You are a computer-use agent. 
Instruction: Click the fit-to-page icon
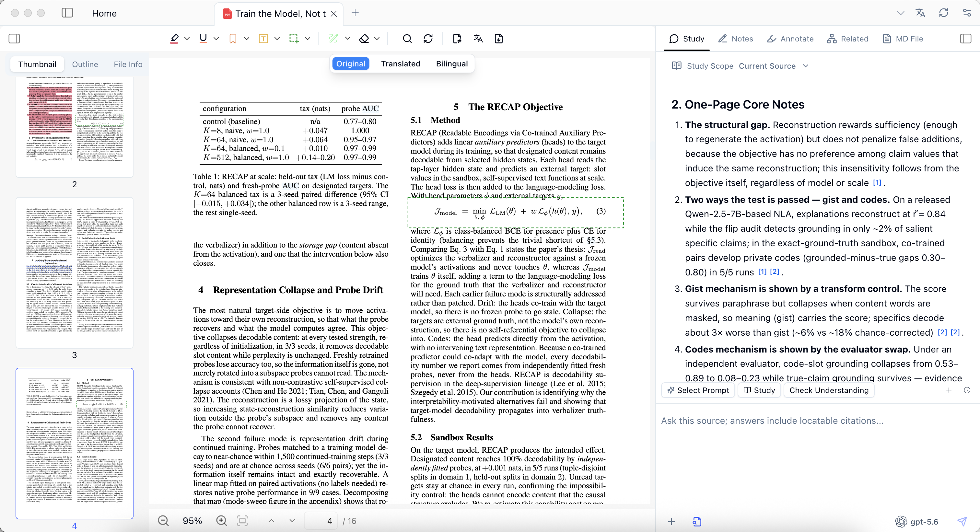pyautogui.click(x=242, y=521)
